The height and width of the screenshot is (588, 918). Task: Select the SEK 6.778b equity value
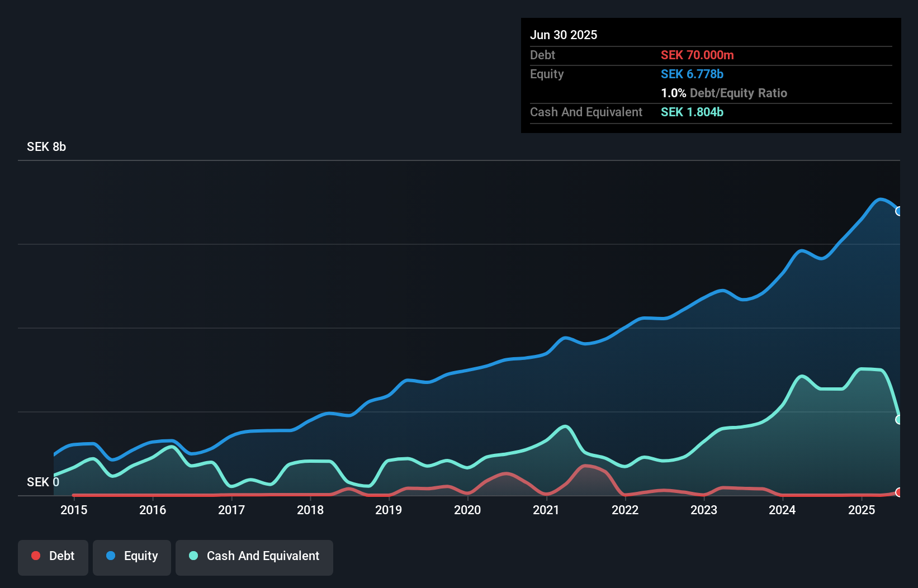pos(692,74)
